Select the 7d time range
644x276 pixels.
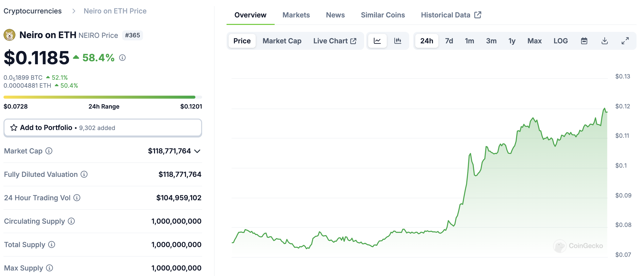click(449, 41)
